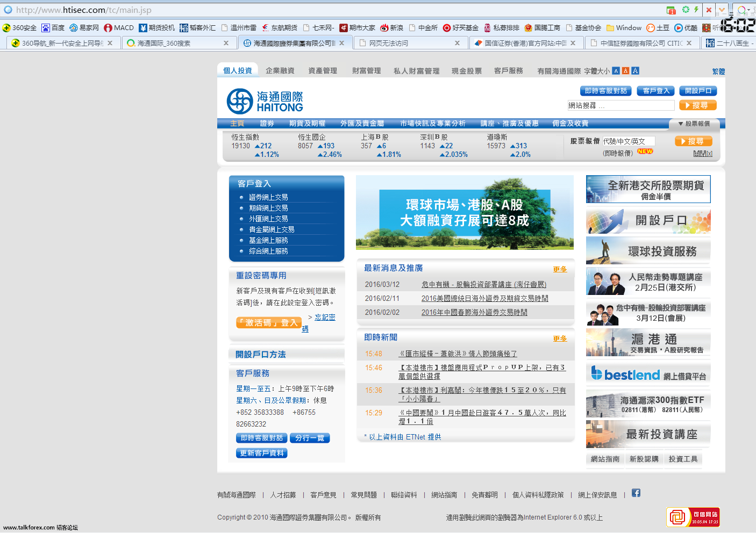Viewport: 756px width, 533px height.
Task: Click the 分行一覽 button
Action: click(310, 438)
